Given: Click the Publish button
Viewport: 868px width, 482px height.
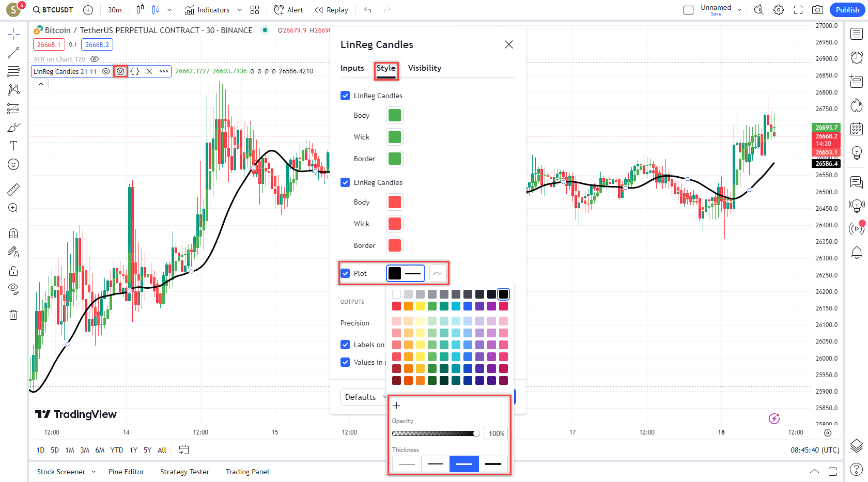Looking at the screenshot, I should click(847, 10).
